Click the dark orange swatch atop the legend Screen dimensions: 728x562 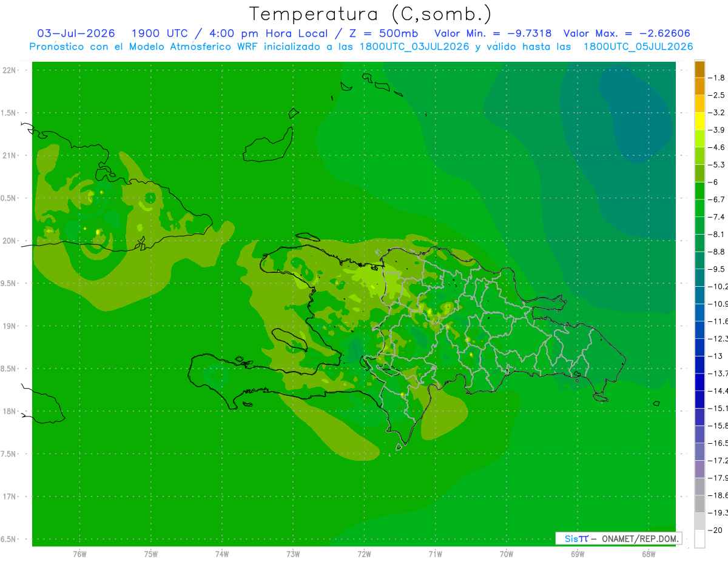pyautogui.click(x=699, y=69)
